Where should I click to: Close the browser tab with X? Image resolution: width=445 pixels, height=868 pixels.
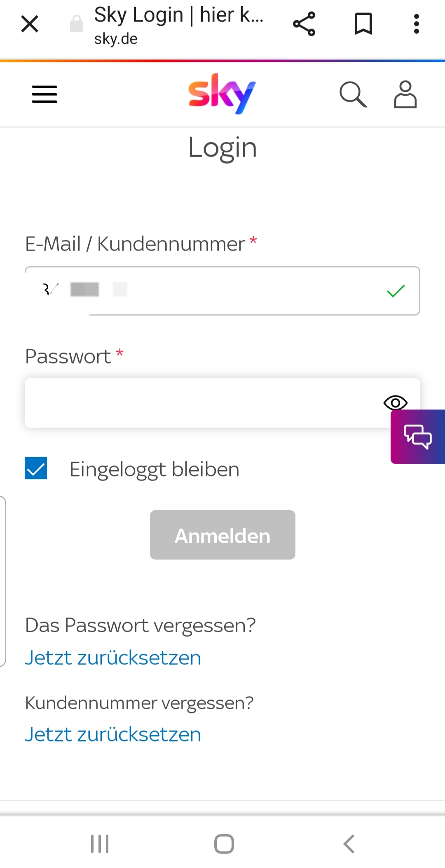[30, 24]
